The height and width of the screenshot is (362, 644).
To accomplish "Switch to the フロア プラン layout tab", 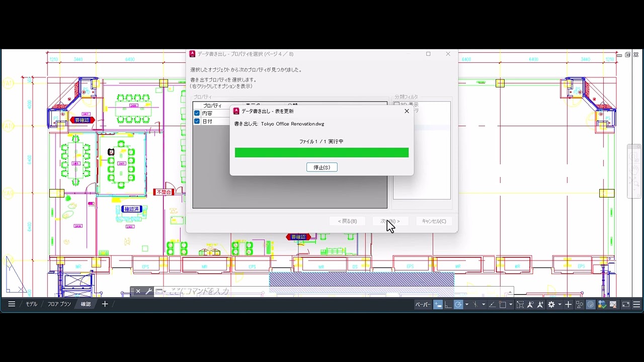I will pyautogui.click(x=59, y=304).
